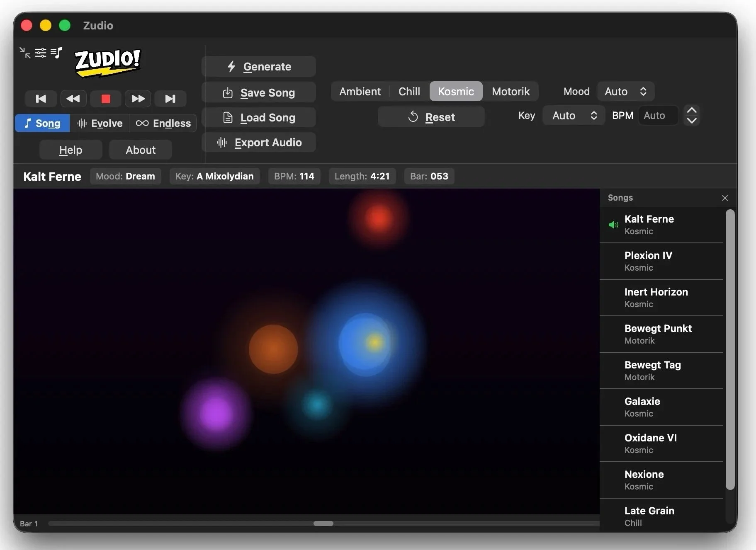Viewport: 756px width, 550px height.
Task: Enable Endless playback mode
Action: click(x=163, y=123)
